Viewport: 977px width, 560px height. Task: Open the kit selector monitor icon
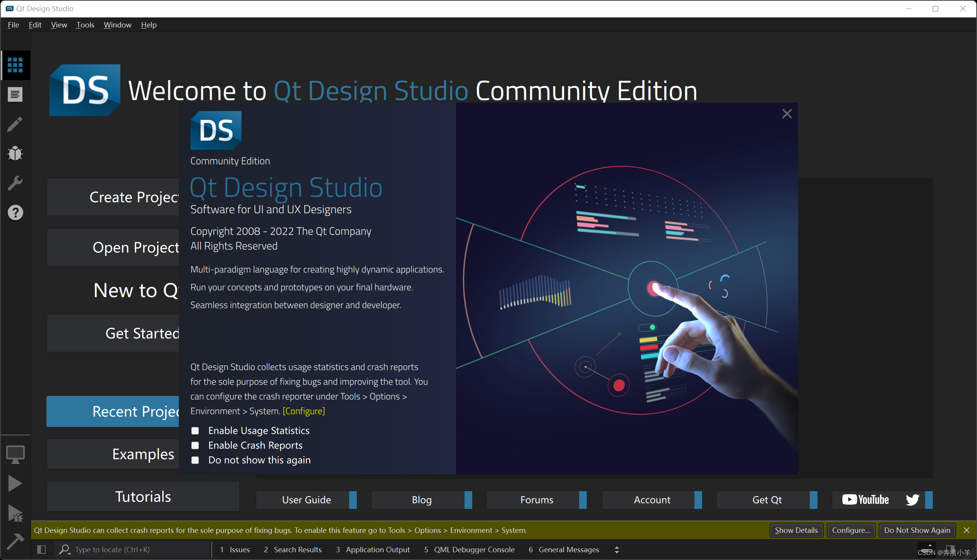pyautogui.click(x=15, y=454)
